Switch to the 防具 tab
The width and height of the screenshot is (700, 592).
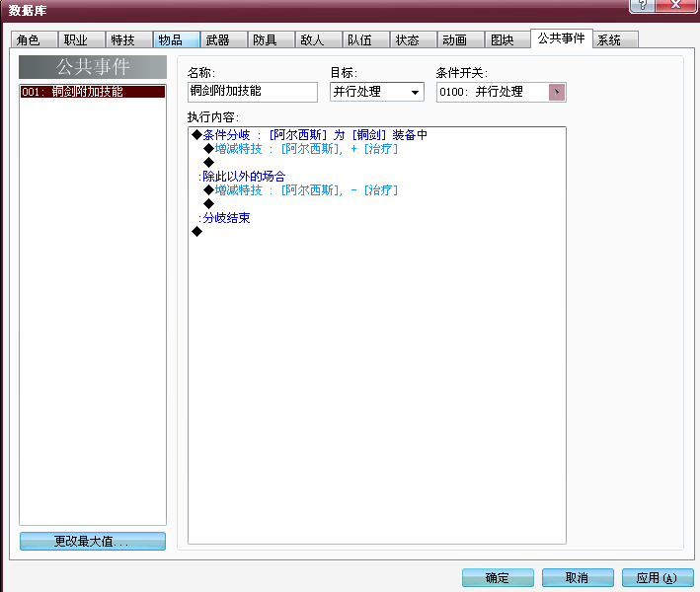pyautogui.click(x=271, y=39)
